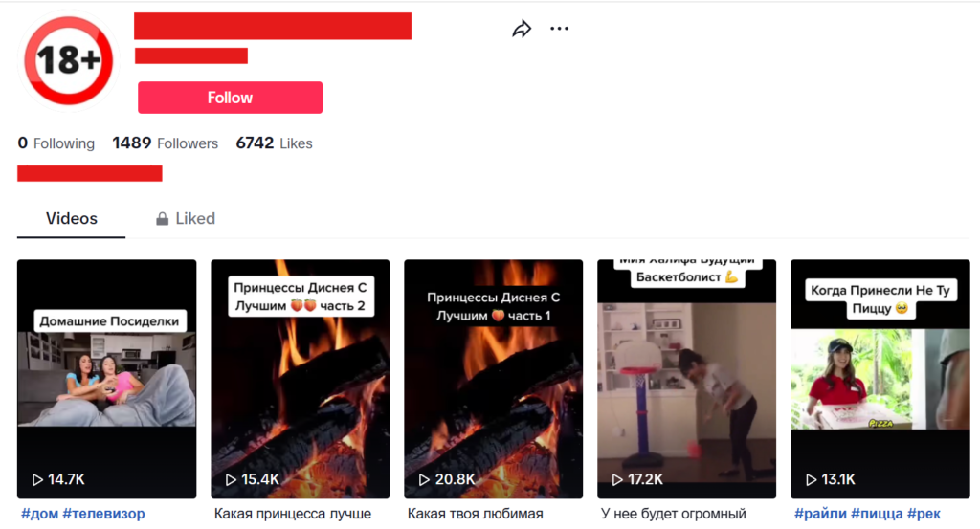
Task: Open the 1489 Followers list
Action: [x=165, y=143]
